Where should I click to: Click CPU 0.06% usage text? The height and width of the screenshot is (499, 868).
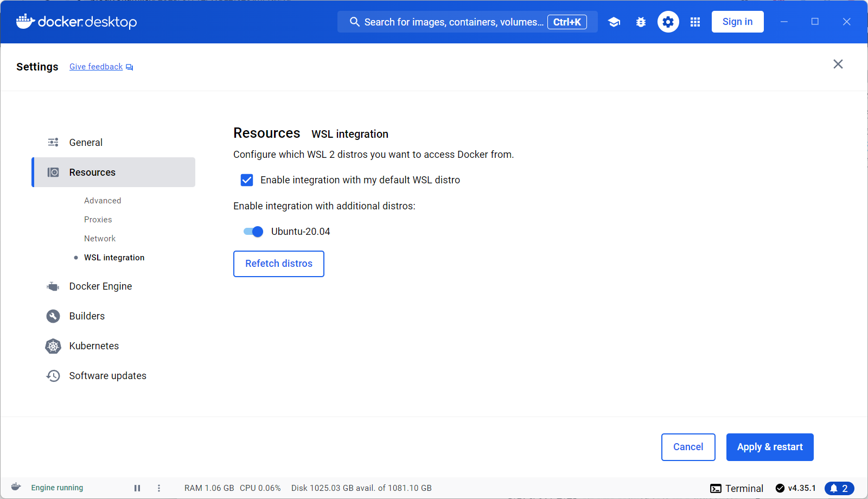(x=260, y=488)
